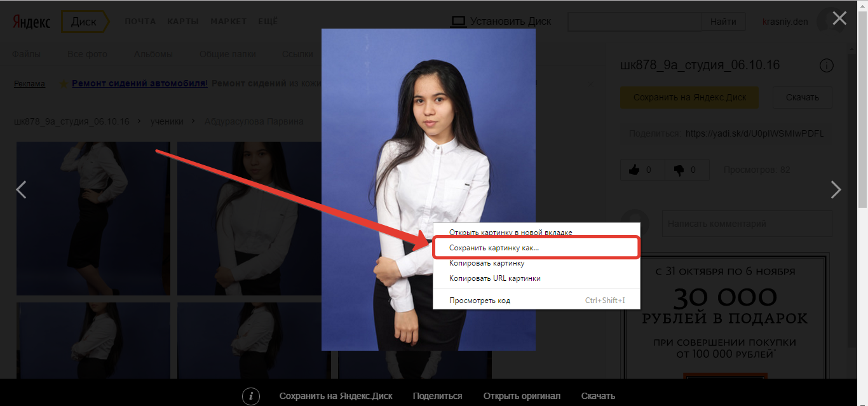Switch to the Файлы tab
The height and width of the screenshot is (406, 868).
point(26,54)
